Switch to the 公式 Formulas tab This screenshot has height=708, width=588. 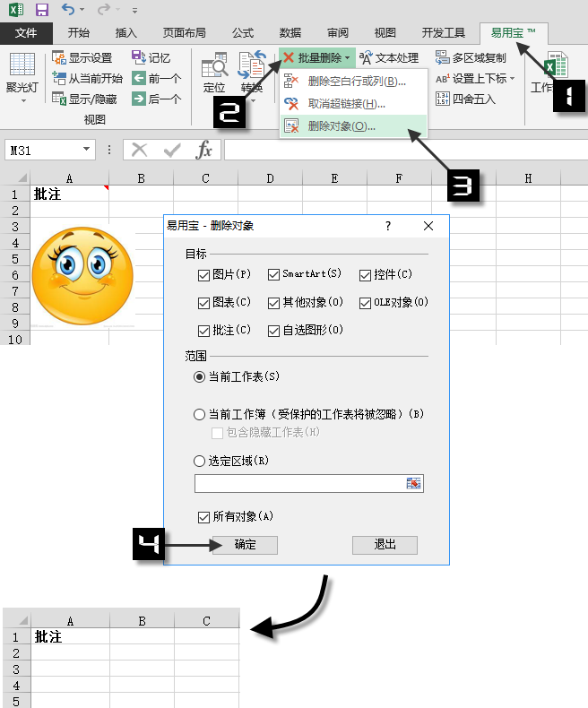click(243, 33)
